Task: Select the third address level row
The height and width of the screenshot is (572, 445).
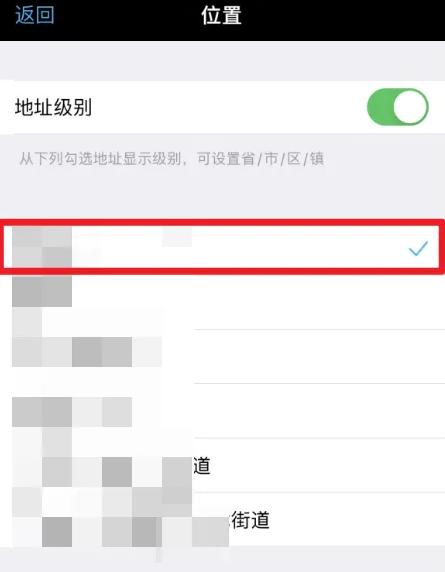Action: pos(222,356)
